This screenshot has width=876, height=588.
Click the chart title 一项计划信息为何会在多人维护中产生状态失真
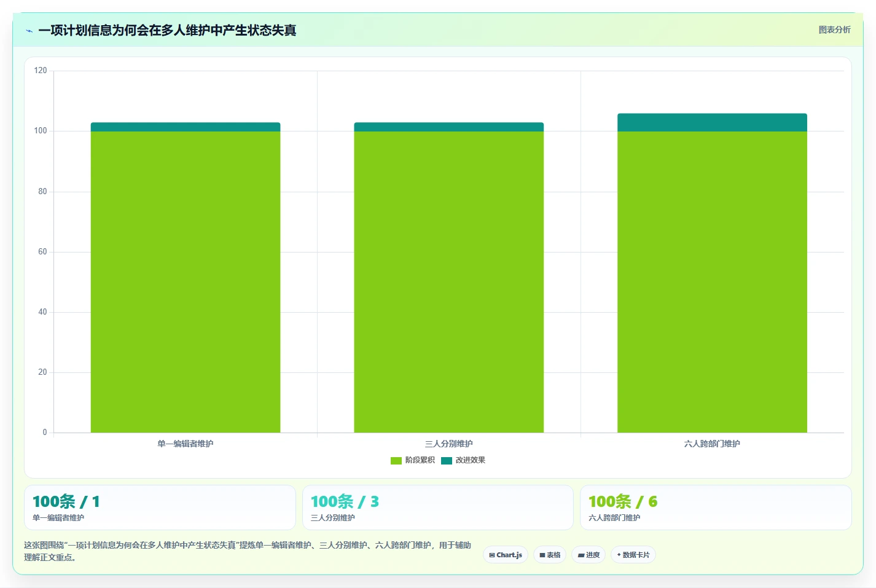(167, 30)
